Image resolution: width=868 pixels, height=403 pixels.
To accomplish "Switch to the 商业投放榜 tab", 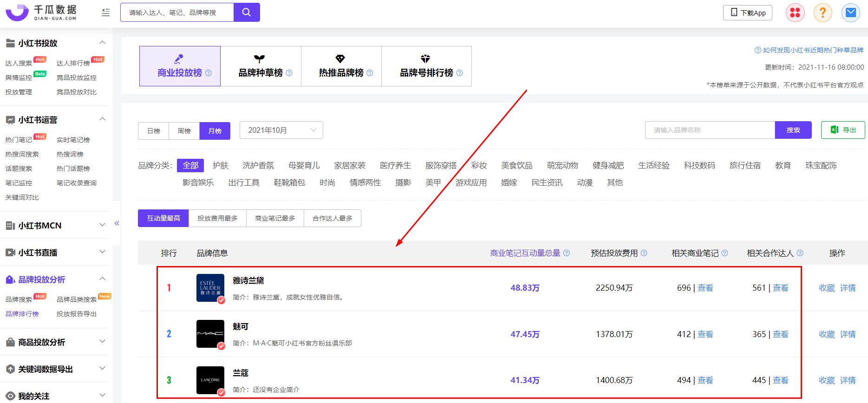I will click(x=180, y=66).
